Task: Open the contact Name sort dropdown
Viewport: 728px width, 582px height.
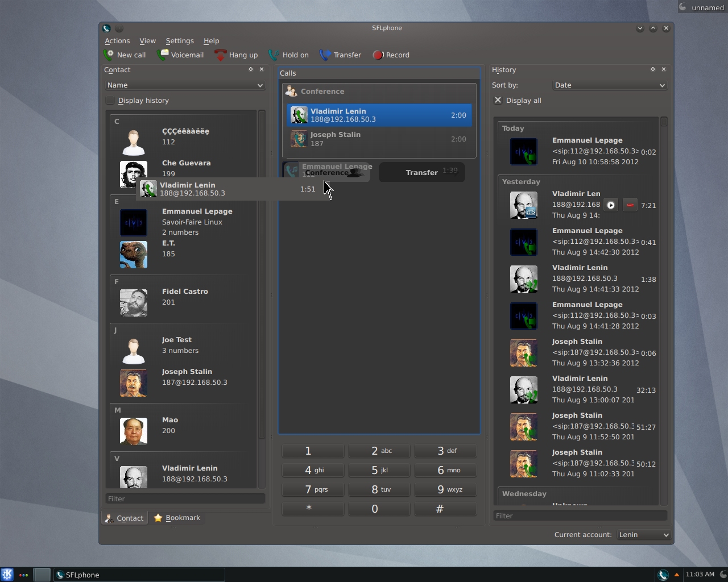Action: pyautogui.click(x=185, y=85)
